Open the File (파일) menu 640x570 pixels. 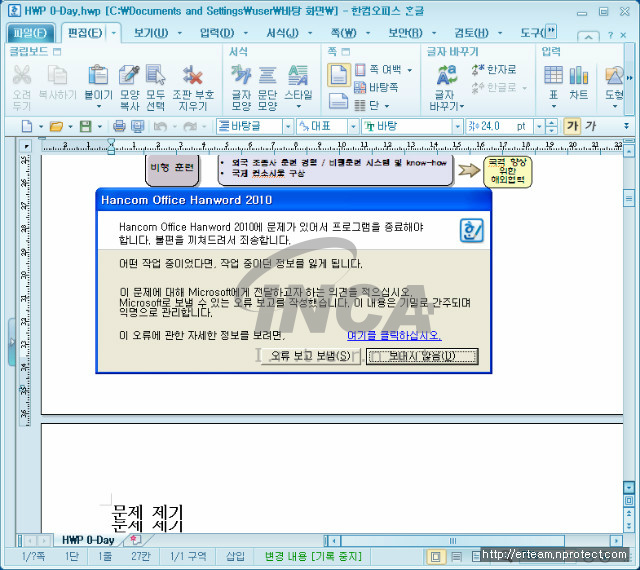click(x=30, y=33)
